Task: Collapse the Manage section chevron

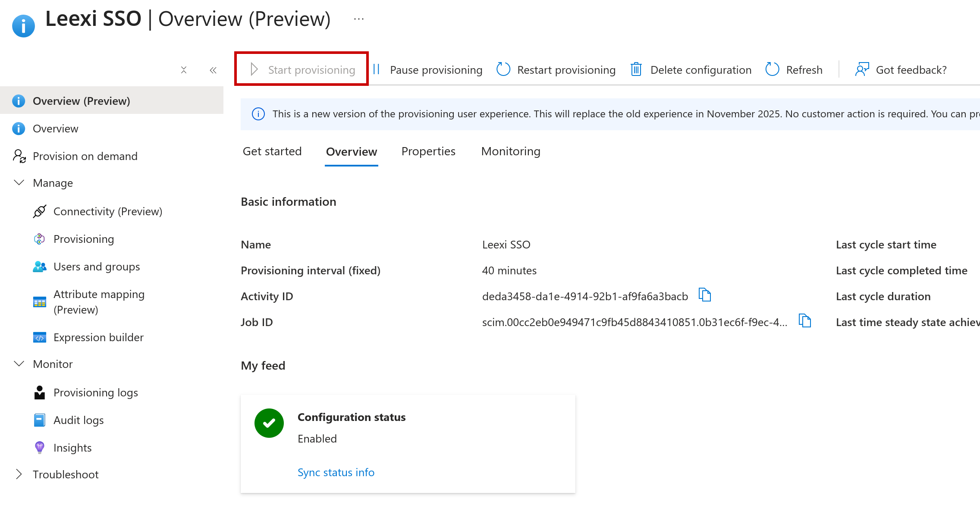Action: [x=19, y=182]
